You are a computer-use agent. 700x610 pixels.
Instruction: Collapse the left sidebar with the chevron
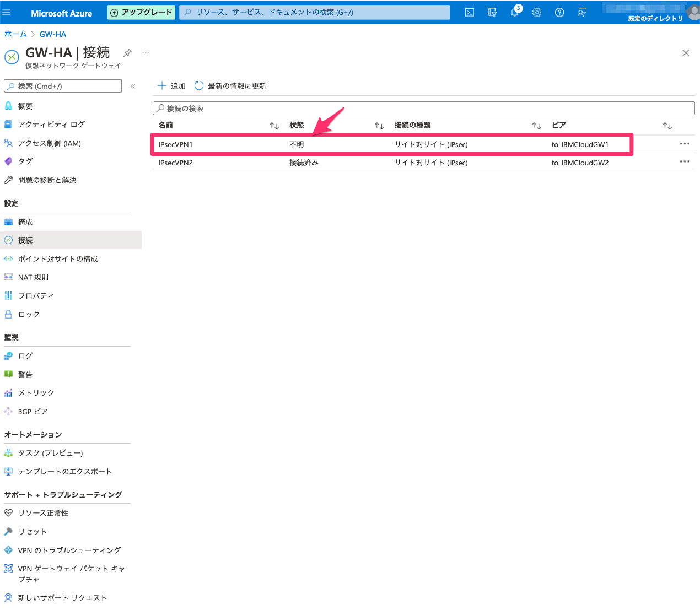132,85
